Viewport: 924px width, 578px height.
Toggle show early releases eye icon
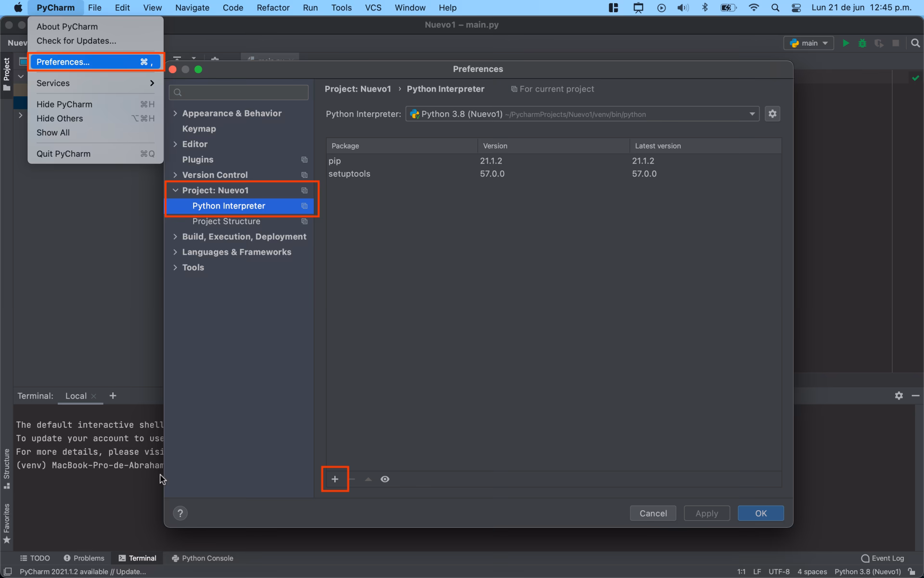tap(385, 479)
